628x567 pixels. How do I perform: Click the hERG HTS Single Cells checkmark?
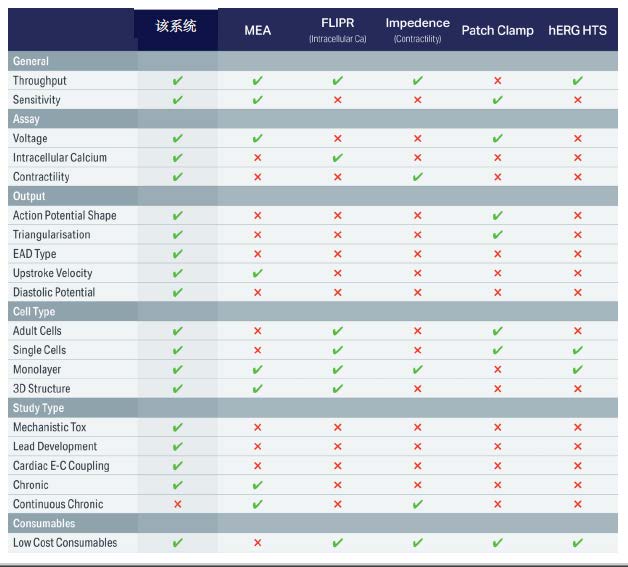click(577, 350)
